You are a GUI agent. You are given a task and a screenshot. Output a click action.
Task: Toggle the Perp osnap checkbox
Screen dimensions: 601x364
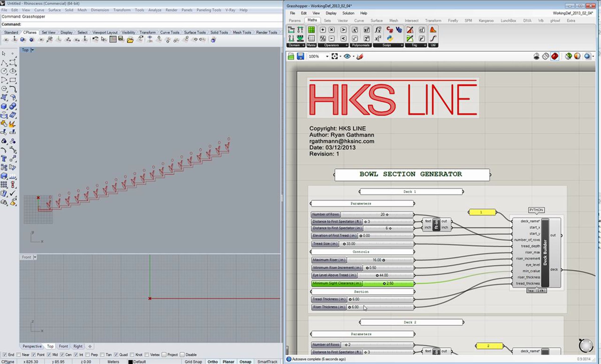pyautogui.click(x=87, y=354)
